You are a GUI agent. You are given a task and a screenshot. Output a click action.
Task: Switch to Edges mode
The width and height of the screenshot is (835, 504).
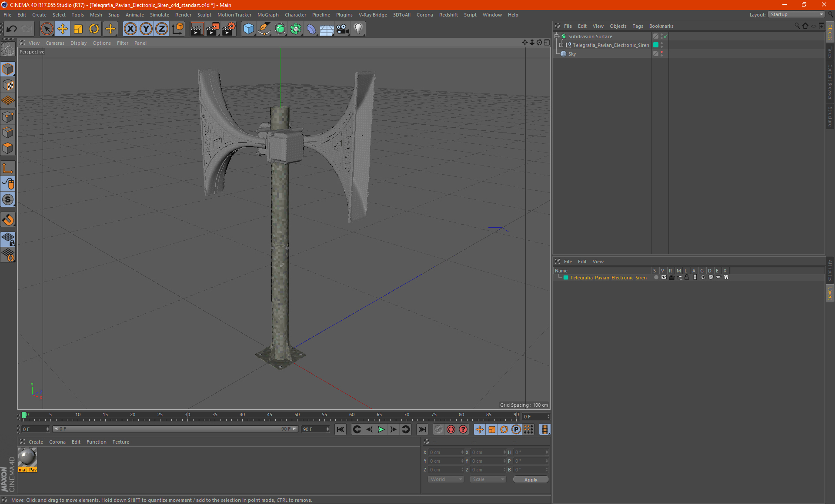pos(8,133)
